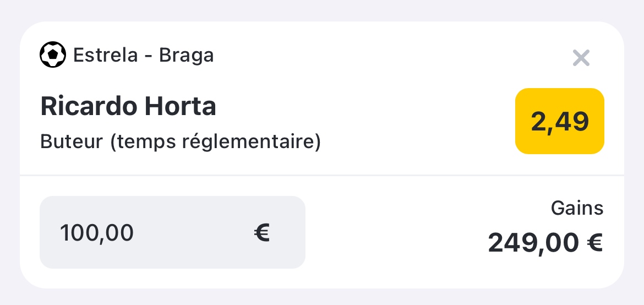Click the euro sign beside 249,00
Image resolution: width=644 pixels, height=305 pixels.
(x=594, y=243)
